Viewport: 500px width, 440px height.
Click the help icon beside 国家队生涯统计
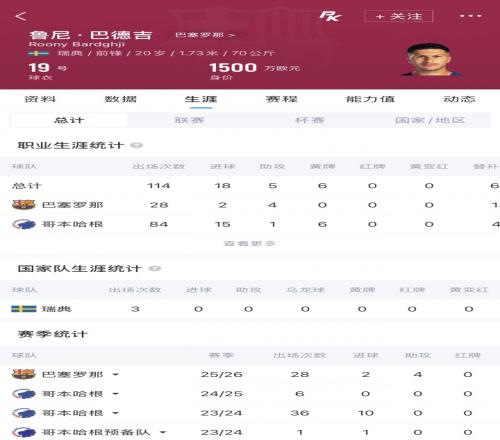point(154,269)
